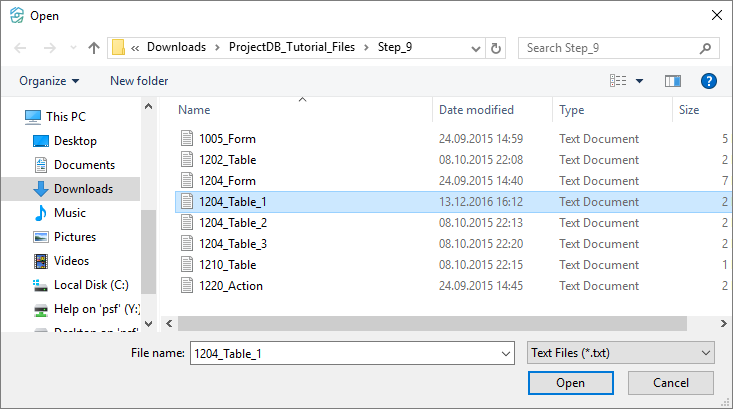The height and width of the screenshot is (409, 733).
Task: Open the Help question mark icon
Action: [x=709, y=81]
